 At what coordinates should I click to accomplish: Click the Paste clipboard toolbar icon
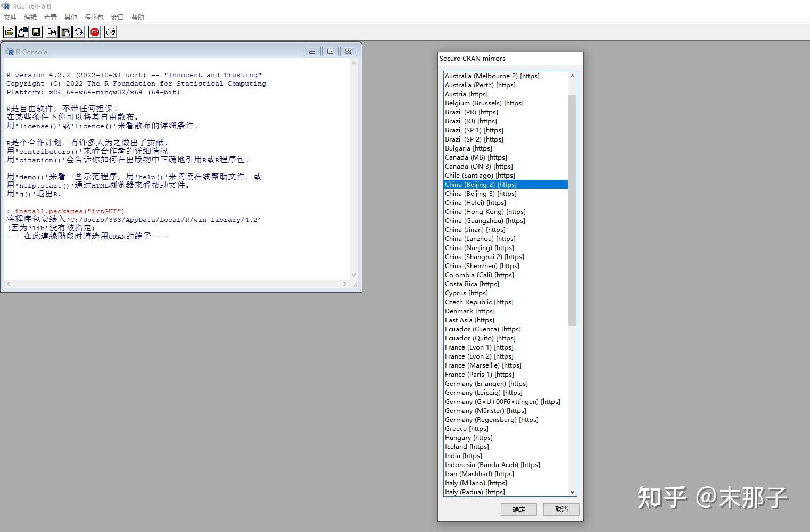click(65, 32)
